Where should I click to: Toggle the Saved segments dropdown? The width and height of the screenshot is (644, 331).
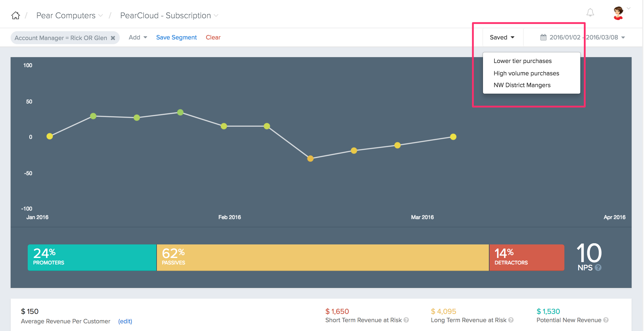click(x=502, y=37)
